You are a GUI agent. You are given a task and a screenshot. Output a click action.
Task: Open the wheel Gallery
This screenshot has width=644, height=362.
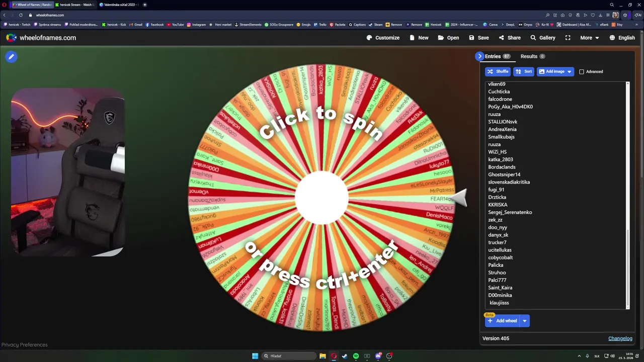click(542, 38)
